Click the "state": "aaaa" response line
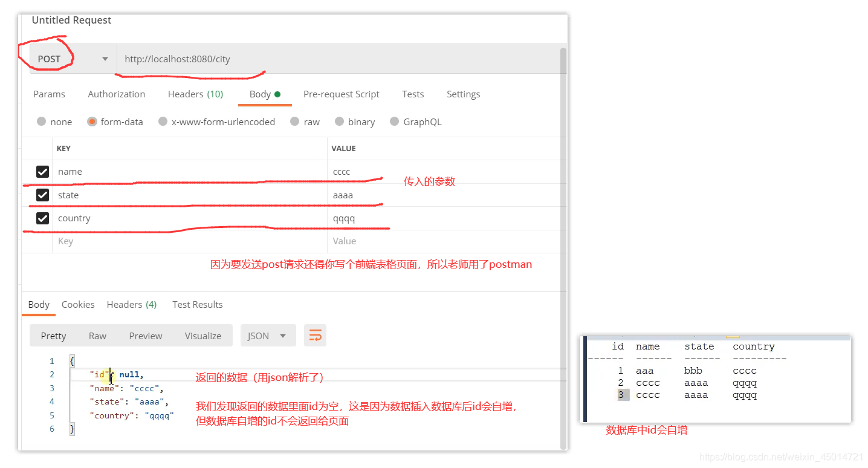The width and height of the screenshot is (868, 468). (x=129, y=401)
